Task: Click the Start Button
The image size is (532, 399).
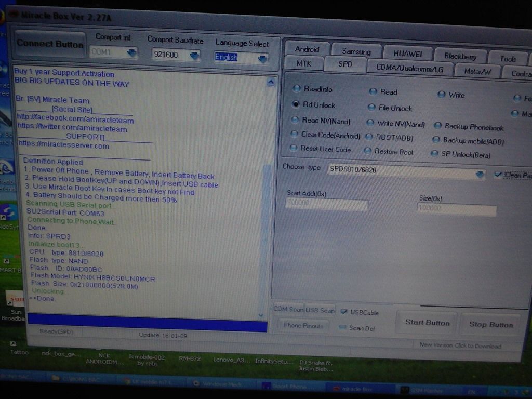Action: (427, 323)
